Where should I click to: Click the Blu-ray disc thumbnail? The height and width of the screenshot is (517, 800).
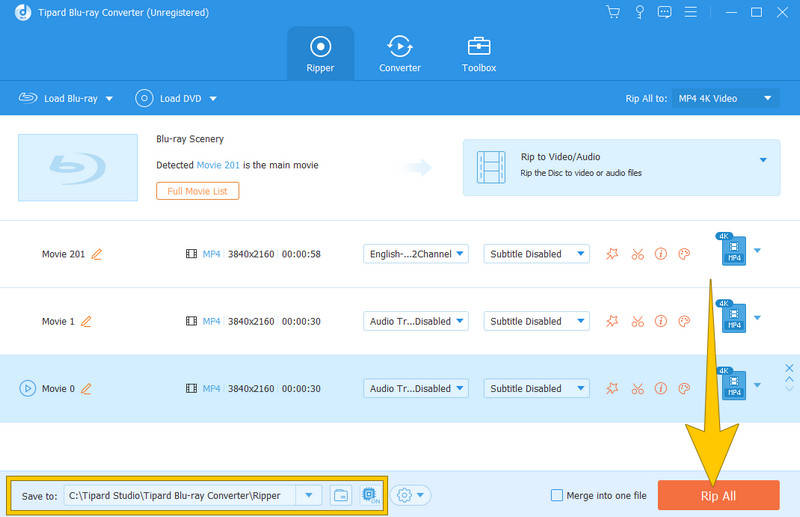(x=78, y=167)
